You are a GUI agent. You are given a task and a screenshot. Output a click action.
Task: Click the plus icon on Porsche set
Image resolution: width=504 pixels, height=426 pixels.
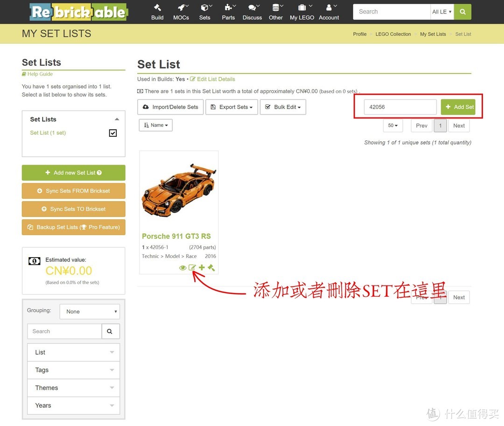(x=202, y=267)
